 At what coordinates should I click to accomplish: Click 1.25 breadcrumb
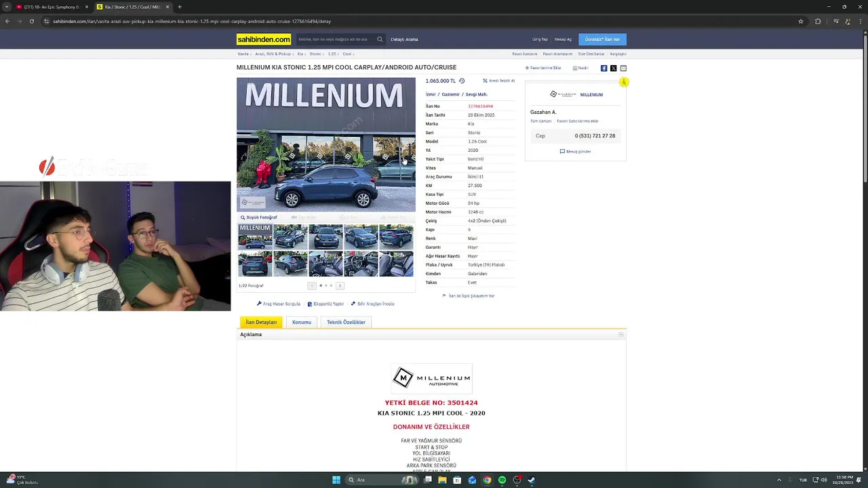332,54
